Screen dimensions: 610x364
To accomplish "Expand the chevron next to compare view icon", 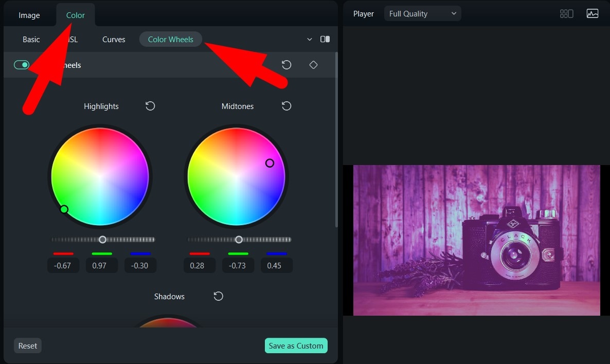I will pyautogui.click(x=310, y=39).
